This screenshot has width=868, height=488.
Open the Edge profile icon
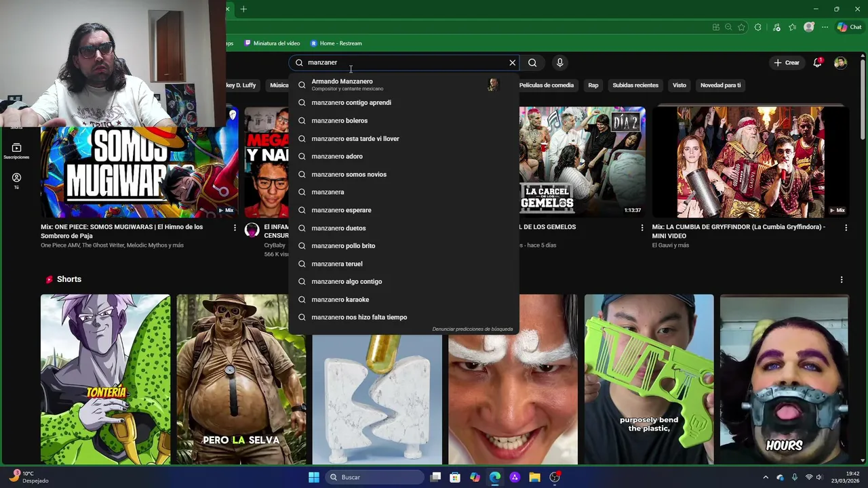[x=808, y=27]
